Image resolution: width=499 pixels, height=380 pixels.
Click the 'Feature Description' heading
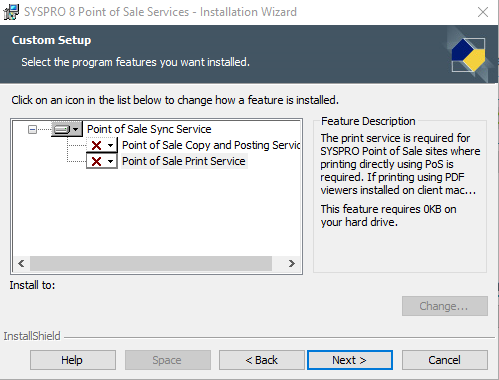click(x=368, y=121)
